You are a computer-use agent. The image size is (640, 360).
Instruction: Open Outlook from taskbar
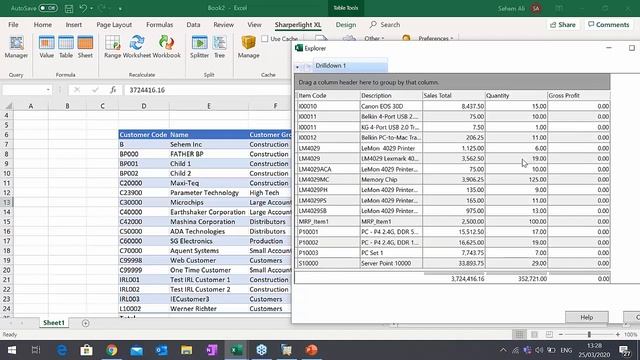pos(162,350)
